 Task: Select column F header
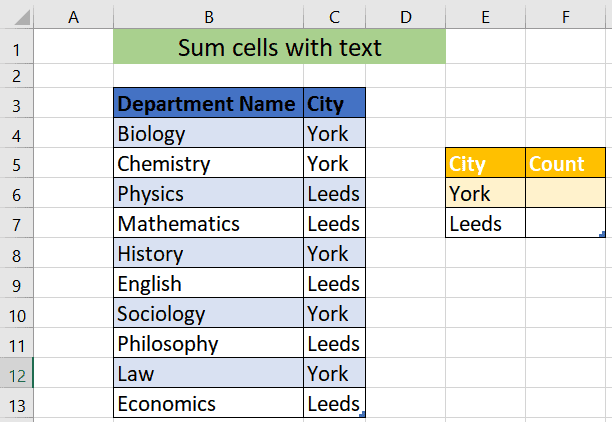pos(565,16)
